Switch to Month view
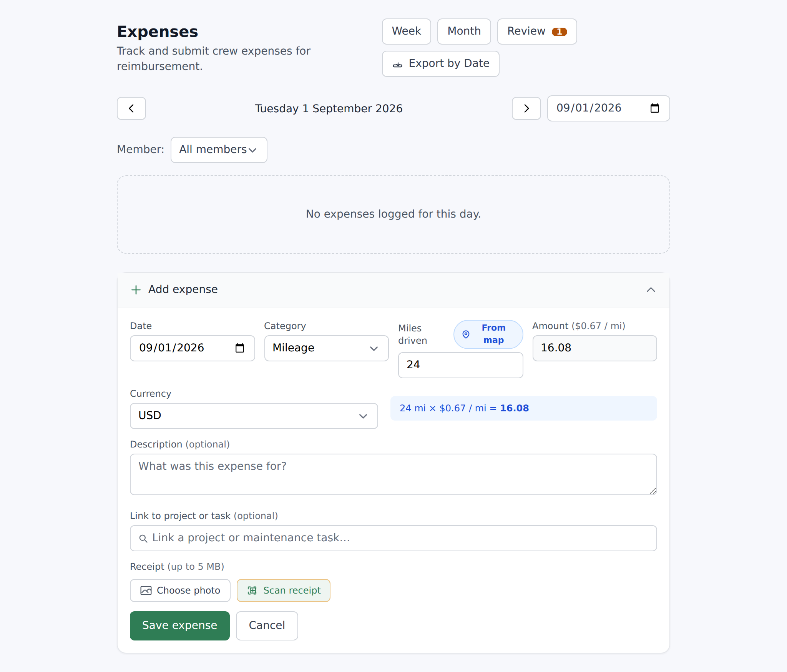Viewport: 787px width, 672px height. point(464,32)
